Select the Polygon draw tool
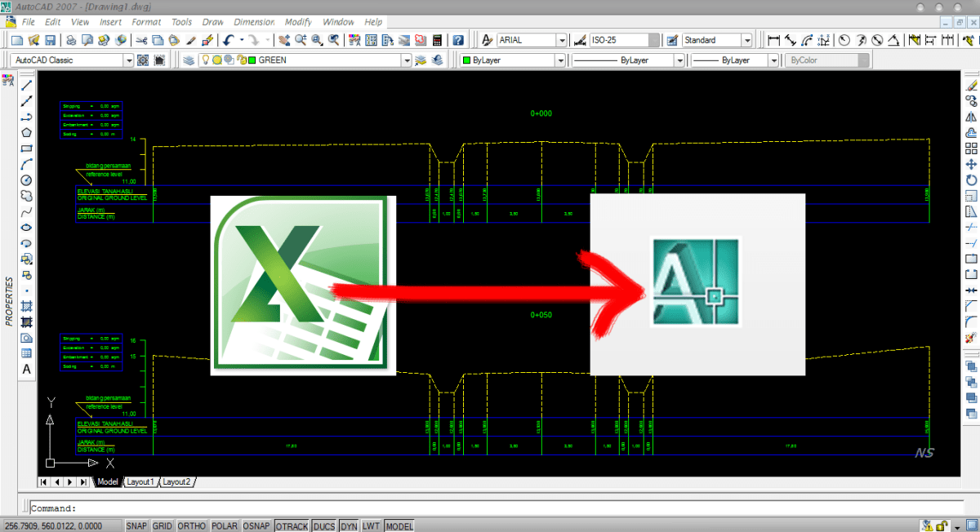 click(26, 132)
